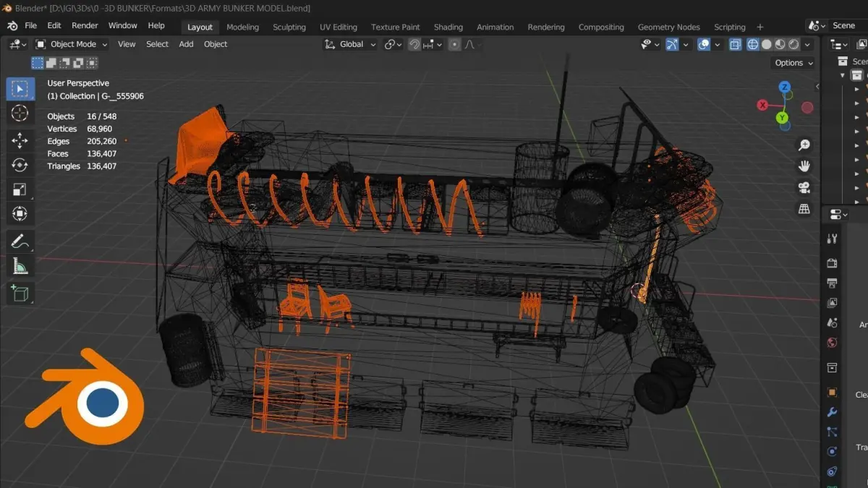Open the Global transform orientation dropdown

point(350,44)
